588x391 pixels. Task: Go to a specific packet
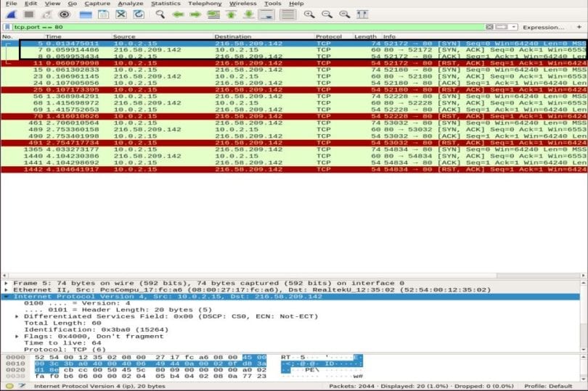click(x=213, y=15)
